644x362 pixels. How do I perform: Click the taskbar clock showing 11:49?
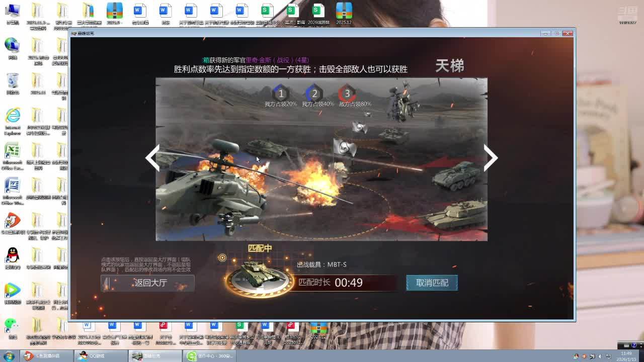tap(626, 356)
